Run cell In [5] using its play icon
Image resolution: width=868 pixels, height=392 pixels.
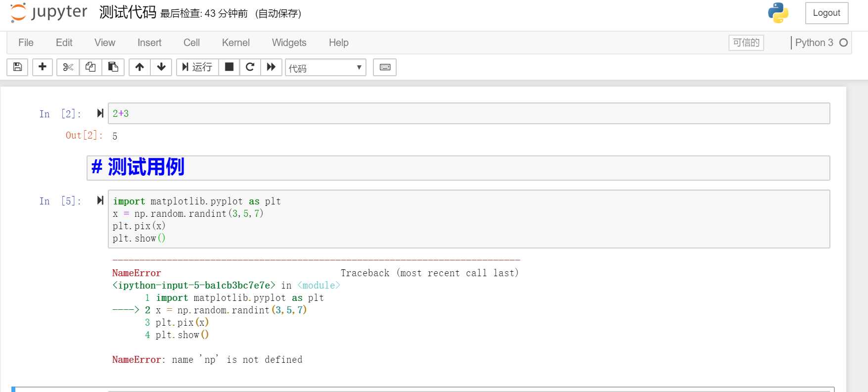[x=100, y=200]
